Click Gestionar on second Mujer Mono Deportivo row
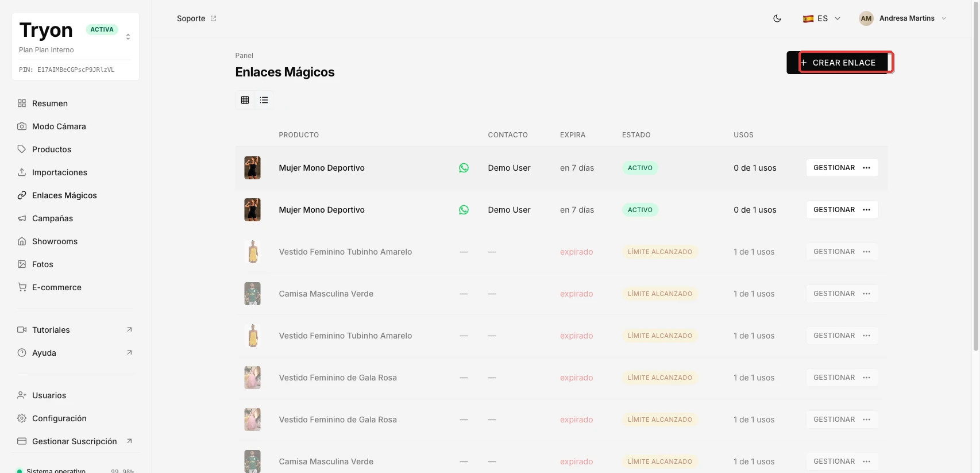Viewport: 980px width, 473px height. coord(842,210)
